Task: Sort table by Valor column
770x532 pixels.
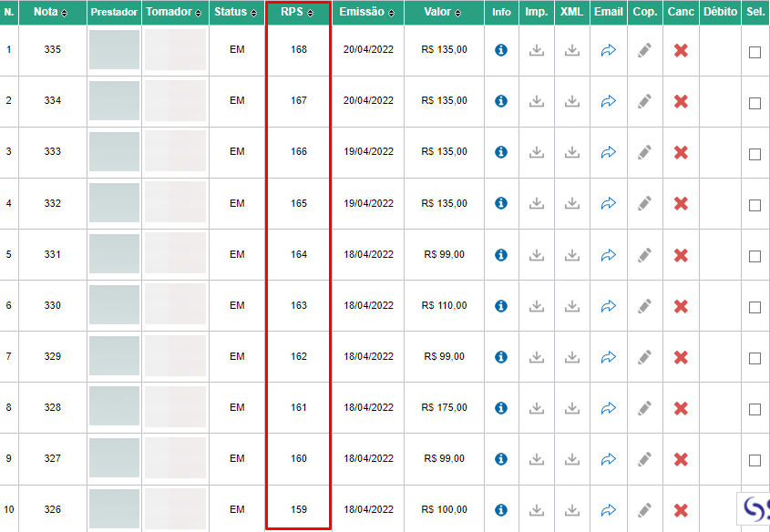Action: (x=444, y=12)
